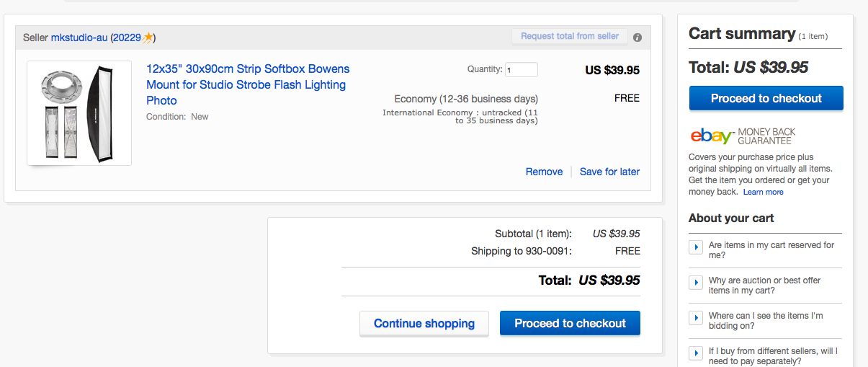Click the seller feedback score 20229

127,37
